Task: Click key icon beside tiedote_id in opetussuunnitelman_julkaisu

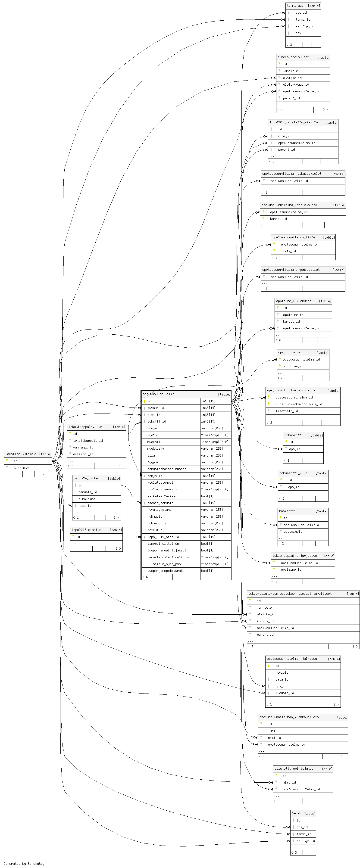Action: (268, 693)
